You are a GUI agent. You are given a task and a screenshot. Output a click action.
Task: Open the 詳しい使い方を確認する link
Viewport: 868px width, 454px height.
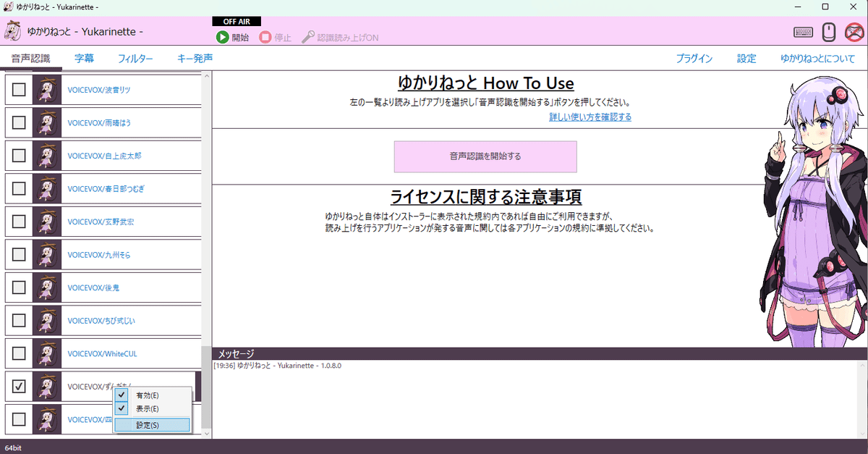coord(590,117)
